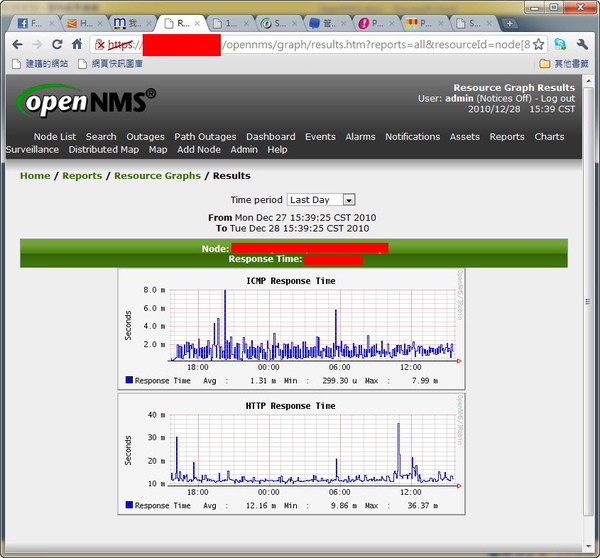
Task: Bookmark this page with the star icon
Action: point(538,45)
